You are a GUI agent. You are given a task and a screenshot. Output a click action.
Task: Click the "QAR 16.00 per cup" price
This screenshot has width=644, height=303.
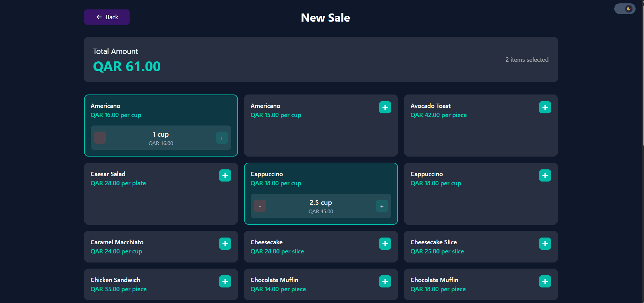[116, 115]
